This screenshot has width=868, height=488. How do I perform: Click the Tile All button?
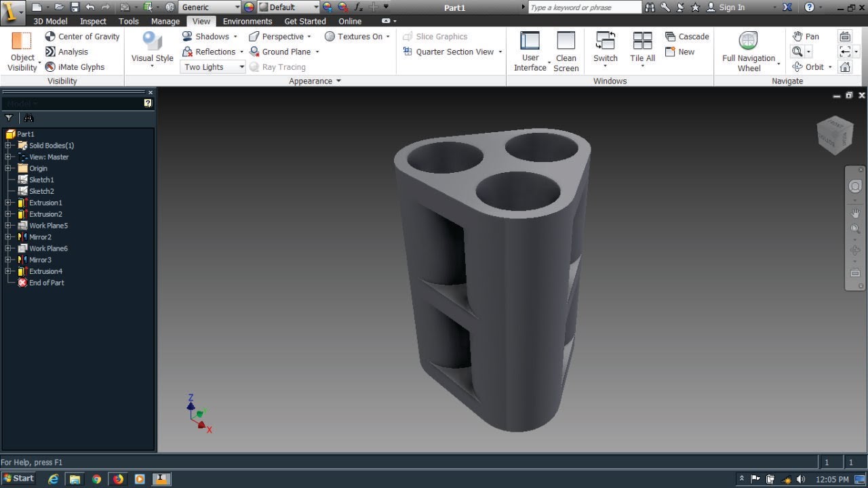coord(642,47)
